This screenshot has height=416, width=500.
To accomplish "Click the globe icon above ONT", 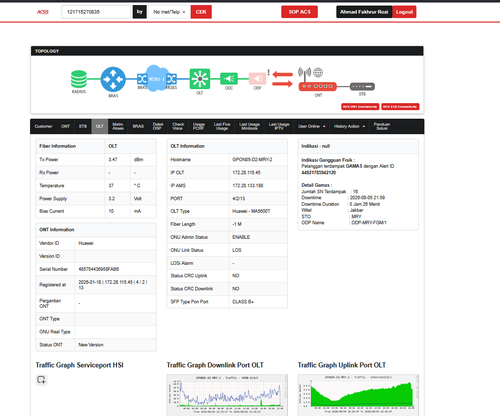I will (x=318, y=72).
